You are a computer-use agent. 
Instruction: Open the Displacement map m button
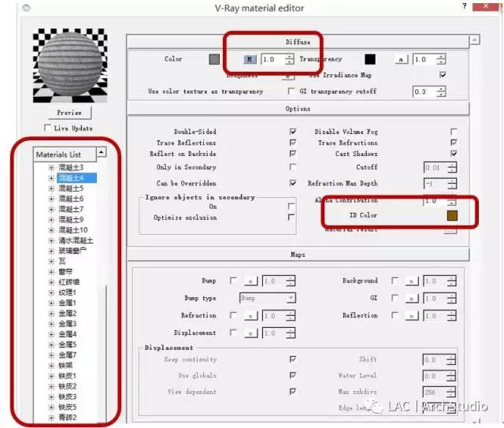tap(250, 333)
